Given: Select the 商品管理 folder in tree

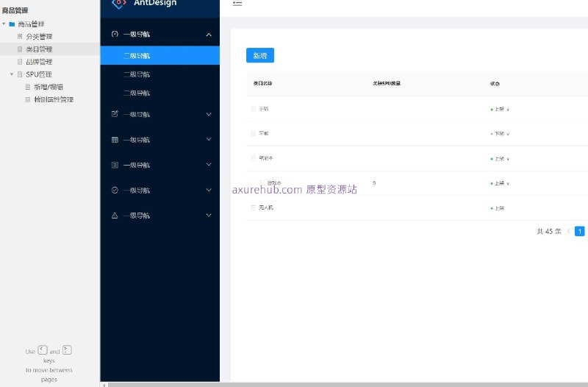Looking at the screenshot, I should tap(31, 24).
